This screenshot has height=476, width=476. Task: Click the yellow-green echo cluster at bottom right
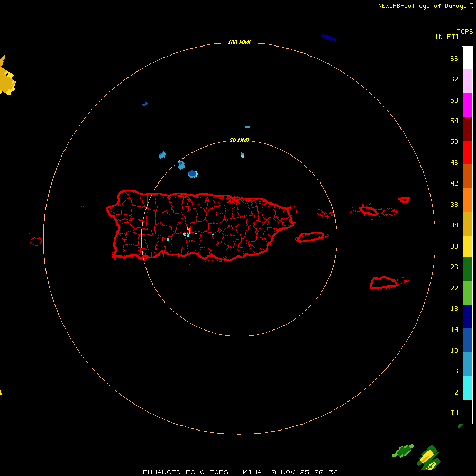click(428, 457)
